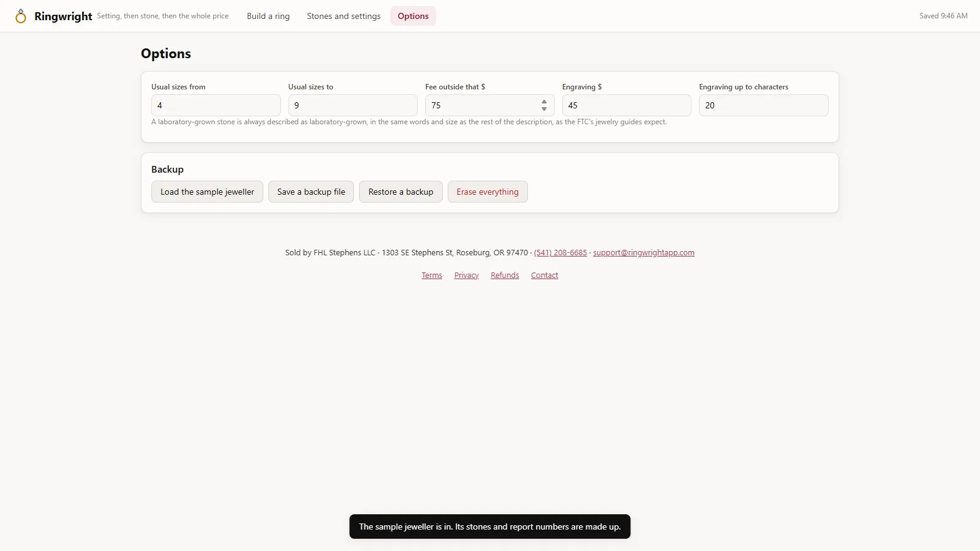Click Save a backup file
The image size is (980, 551).
(x=311, y=192)
